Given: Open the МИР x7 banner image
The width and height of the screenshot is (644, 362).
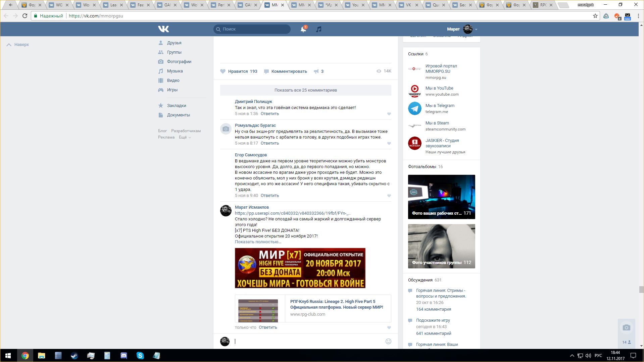Looking at the screenshot, I should point(300,268).
